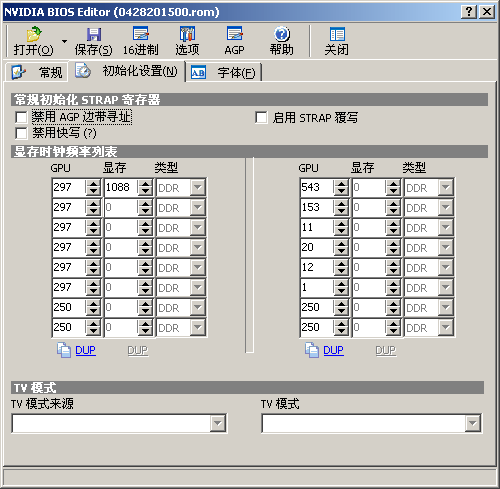Open the DDR type dropdown in the 1088 row

coord(198,187)
